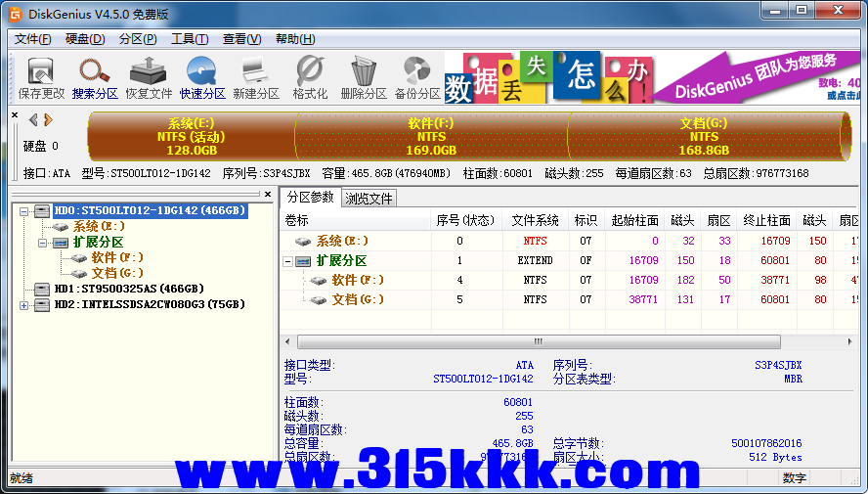Click the Save Changes (保存更改) toolbar icon

40,78
